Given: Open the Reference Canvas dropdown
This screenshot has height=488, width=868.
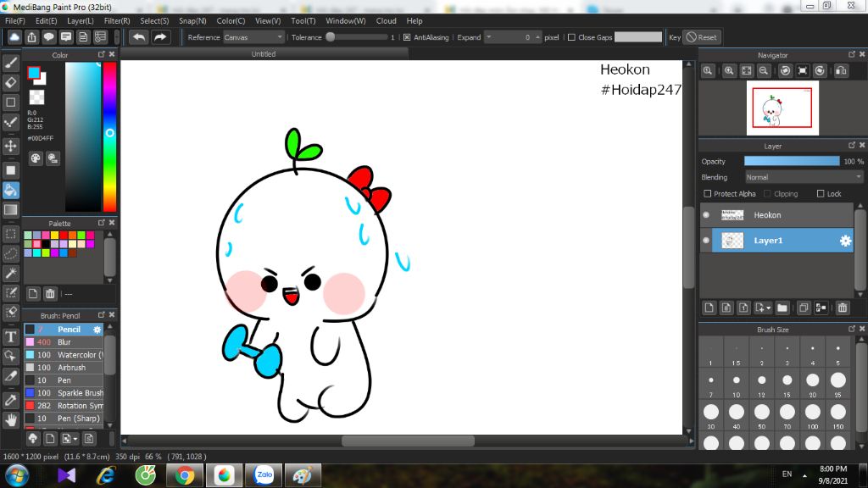Looking at the screenshot, I should click(253, 37).
